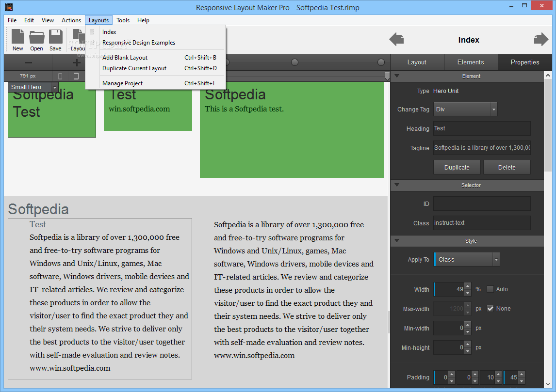Decrease Min-height with down arrow
This screenshot has height=392, width=556.
point(468,351)
